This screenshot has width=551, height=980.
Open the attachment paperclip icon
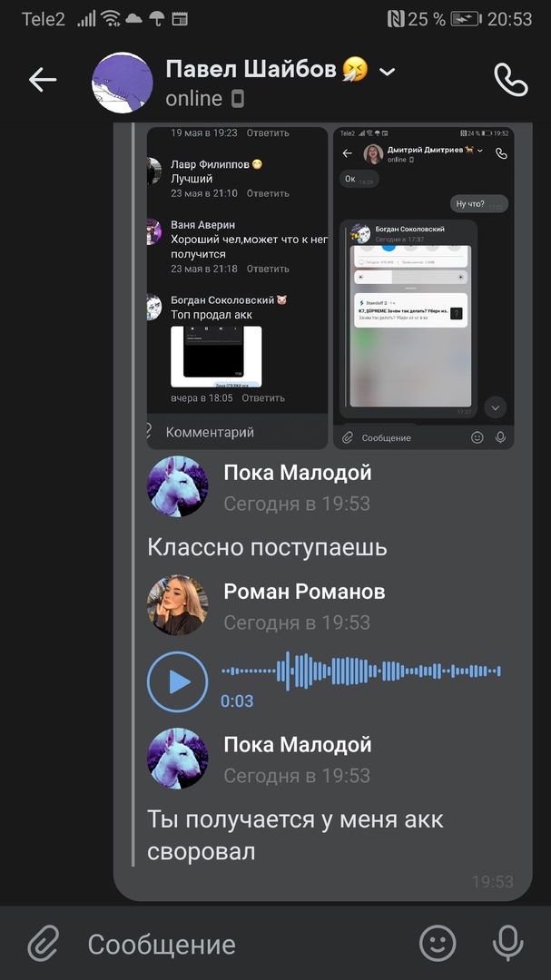[x=44, y=943]
